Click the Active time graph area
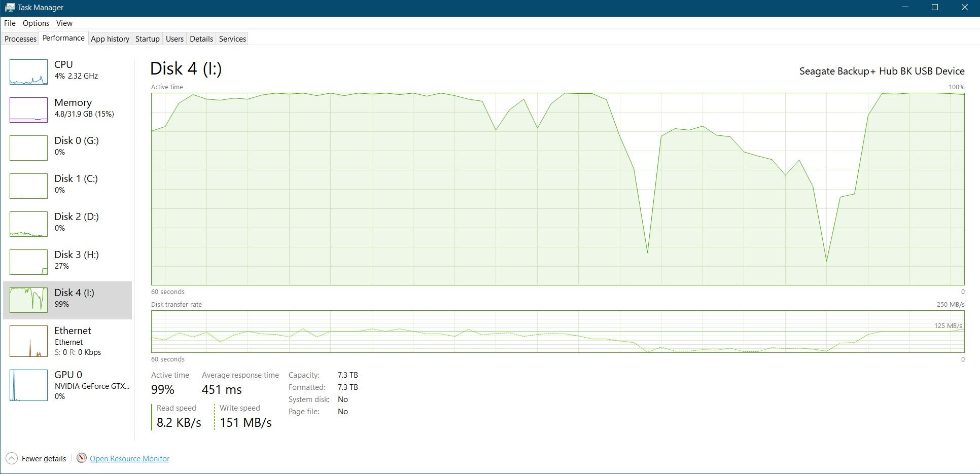 pyautogui.click(x=557, y=189)
